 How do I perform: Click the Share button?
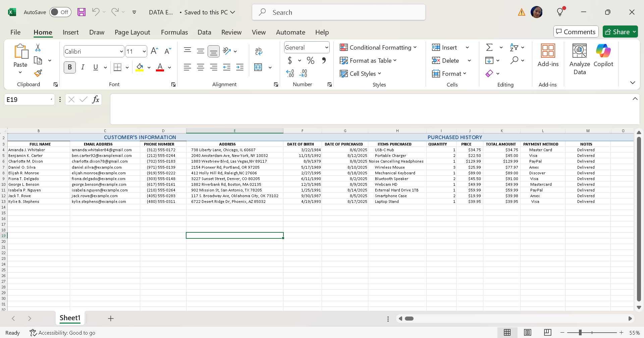coord(620,32)
